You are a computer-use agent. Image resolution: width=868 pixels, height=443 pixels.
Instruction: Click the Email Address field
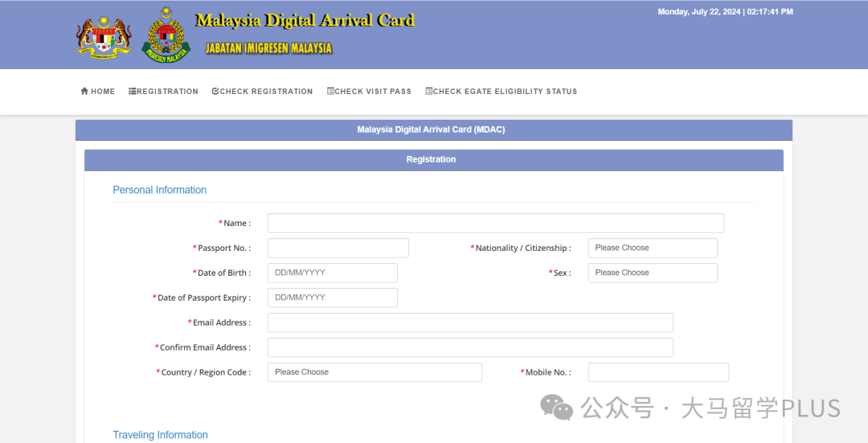pos(470,323)
